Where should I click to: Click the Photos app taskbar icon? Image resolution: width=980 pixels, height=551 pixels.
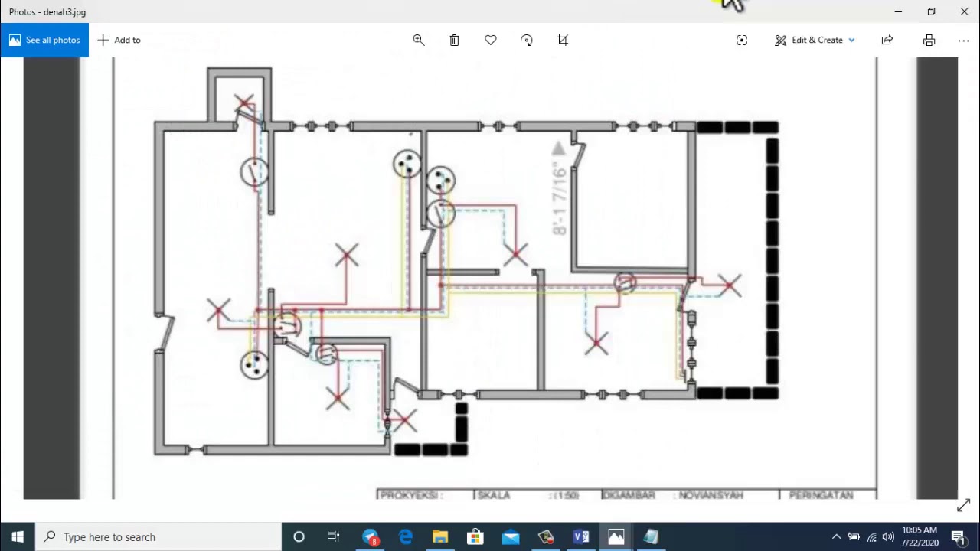[616, 536]
